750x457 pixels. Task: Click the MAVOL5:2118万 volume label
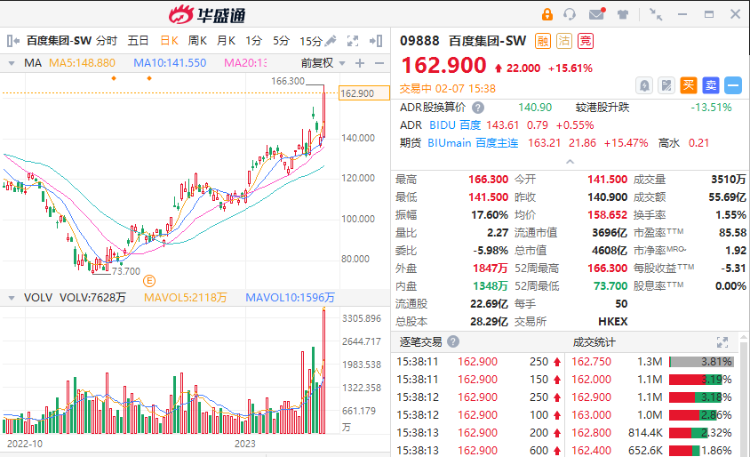pyautogui.click(x=186, y=298)
